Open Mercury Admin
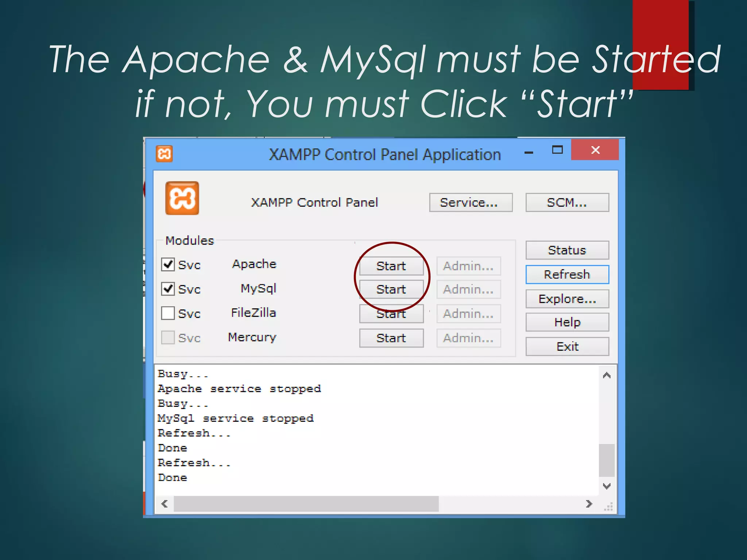The width and height of the screenshot is (747, 560). click(x=469, y=338)
